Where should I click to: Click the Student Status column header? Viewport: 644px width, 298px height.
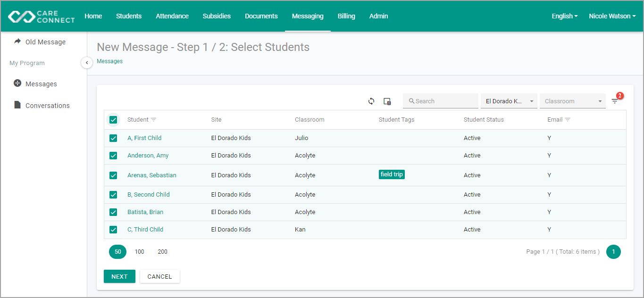484,120
